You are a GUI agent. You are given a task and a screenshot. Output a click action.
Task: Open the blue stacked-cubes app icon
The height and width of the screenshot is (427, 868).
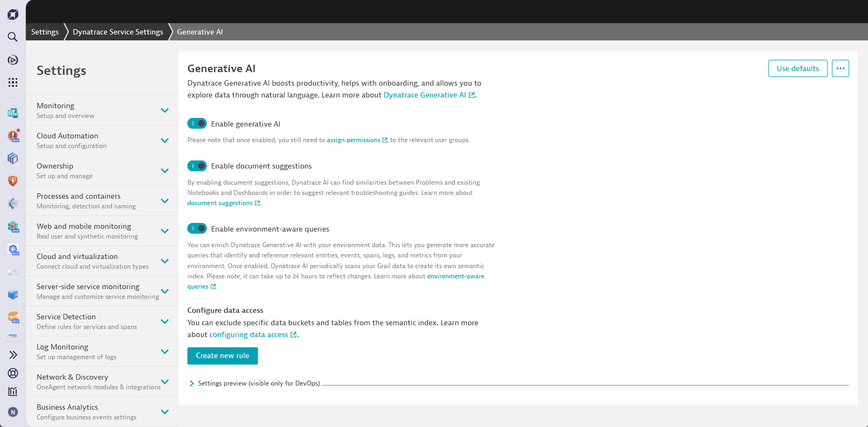coord(13,158)
